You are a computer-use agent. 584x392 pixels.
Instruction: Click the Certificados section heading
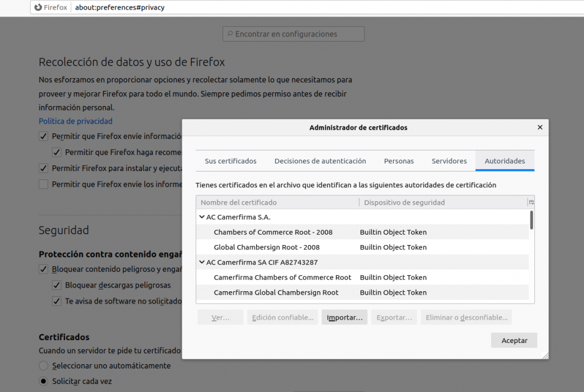tap(64, 337)
